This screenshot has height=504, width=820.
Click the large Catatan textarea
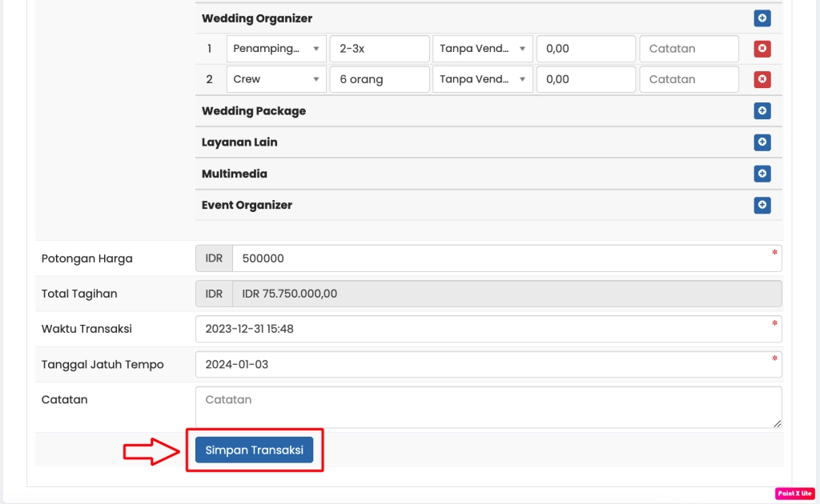[488, 407]
